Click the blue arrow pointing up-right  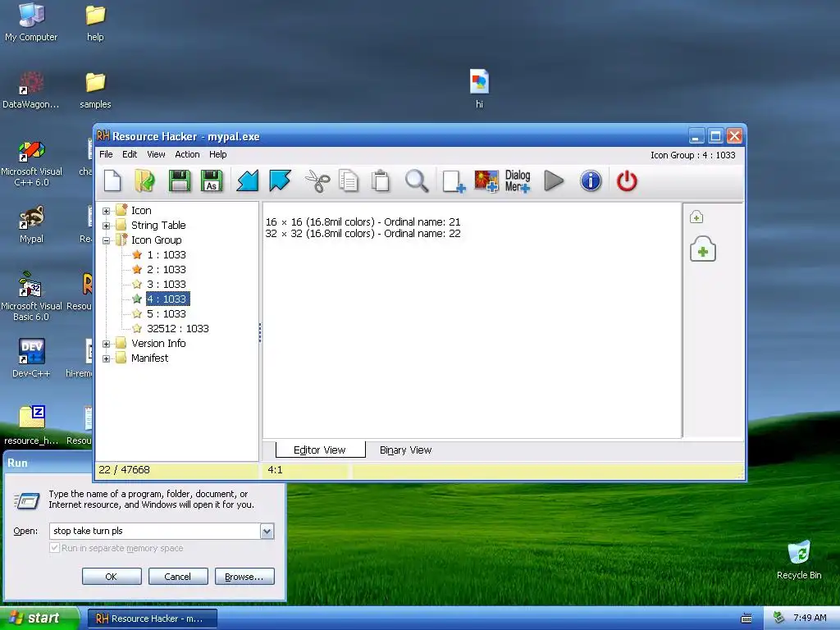(281, 180)
